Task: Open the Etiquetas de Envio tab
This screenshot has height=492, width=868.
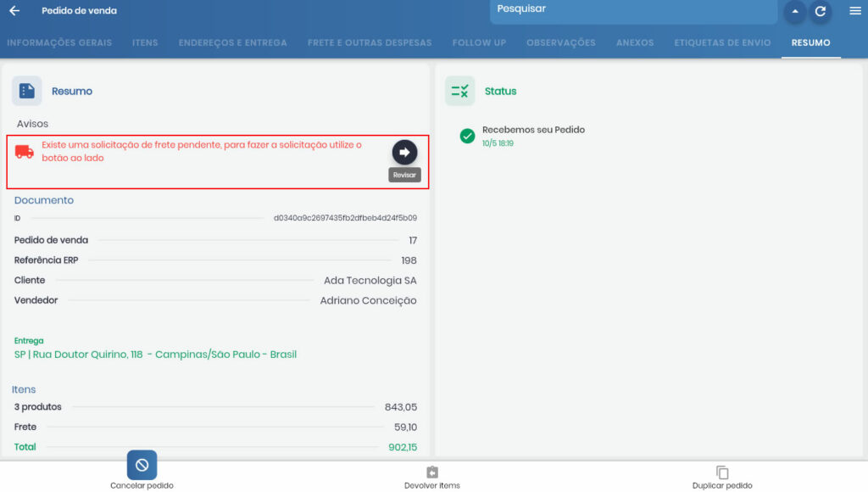Action: pyautogui.click(x=722, y=42)
